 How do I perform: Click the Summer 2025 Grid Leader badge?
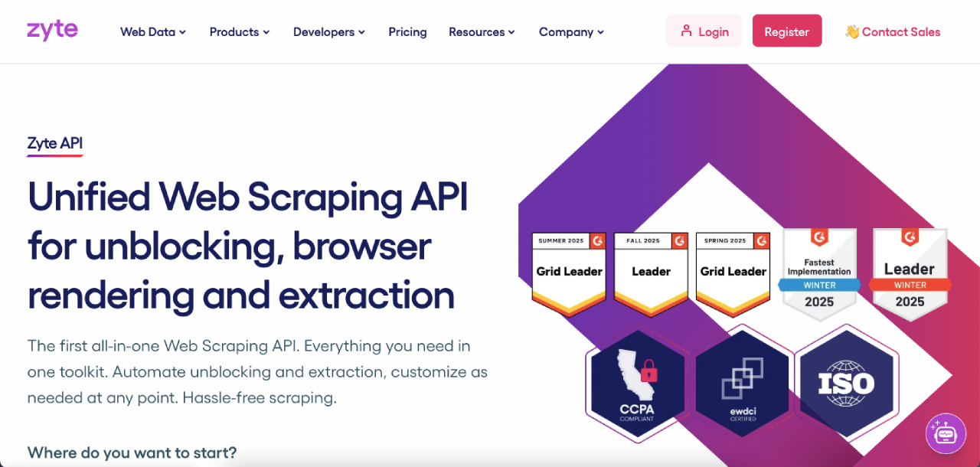pyautogui.click(x=569, y=272)
